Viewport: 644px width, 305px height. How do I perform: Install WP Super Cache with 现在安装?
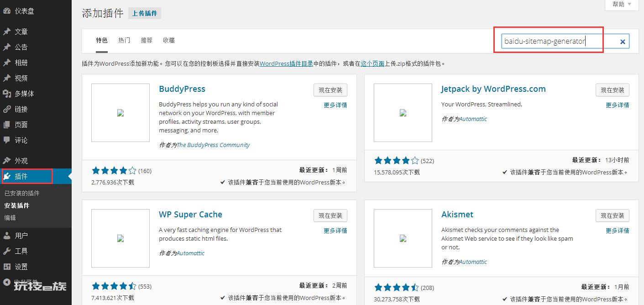point(330,216)
